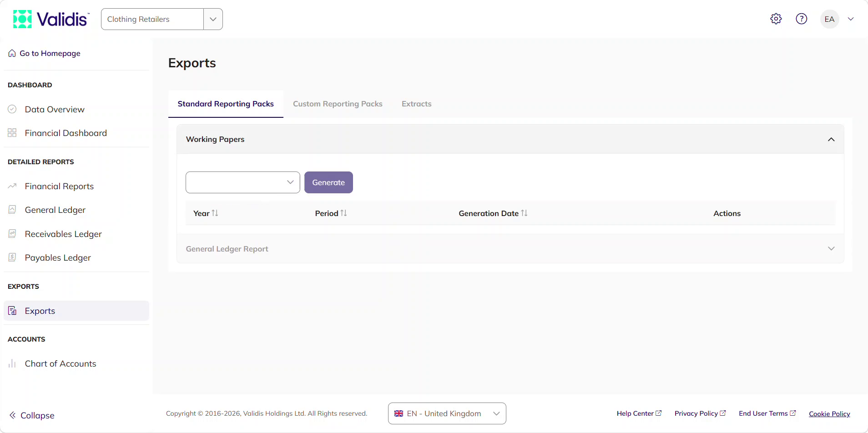Click the EA user avatar

point(830,19)
